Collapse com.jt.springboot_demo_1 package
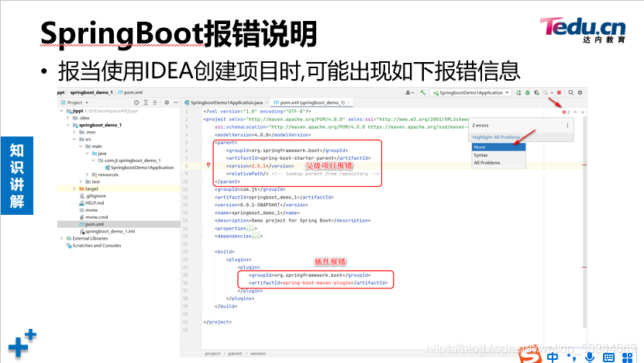Screen dimensions: 644x363 pyautogui.click(x=93, y=161)
